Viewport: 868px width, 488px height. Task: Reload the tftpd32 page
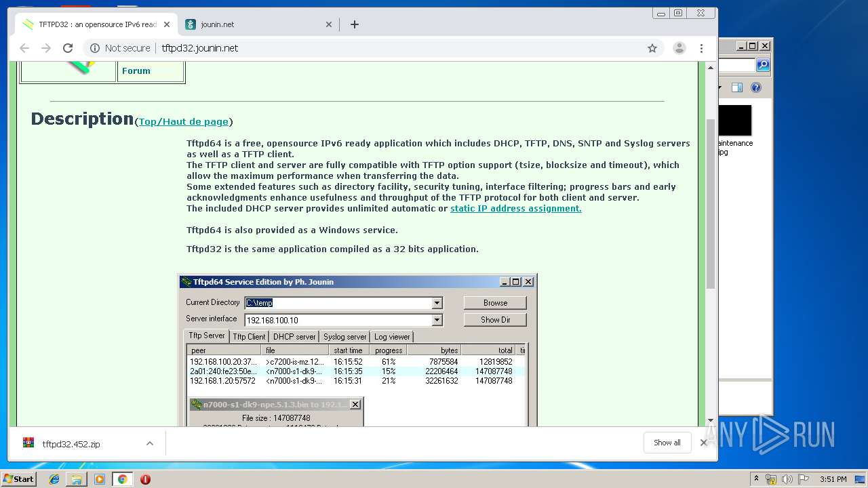[68, 48]
